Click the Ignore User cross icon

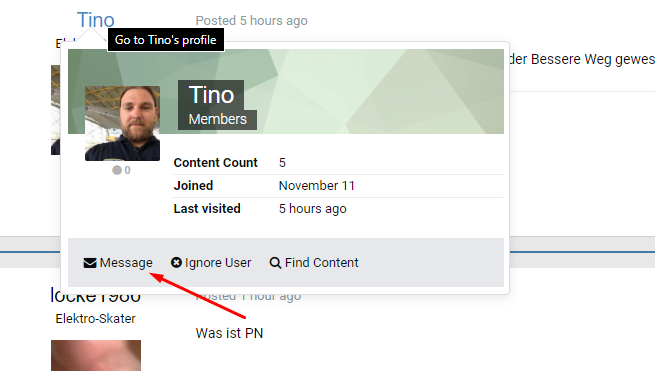click(176, 262)
